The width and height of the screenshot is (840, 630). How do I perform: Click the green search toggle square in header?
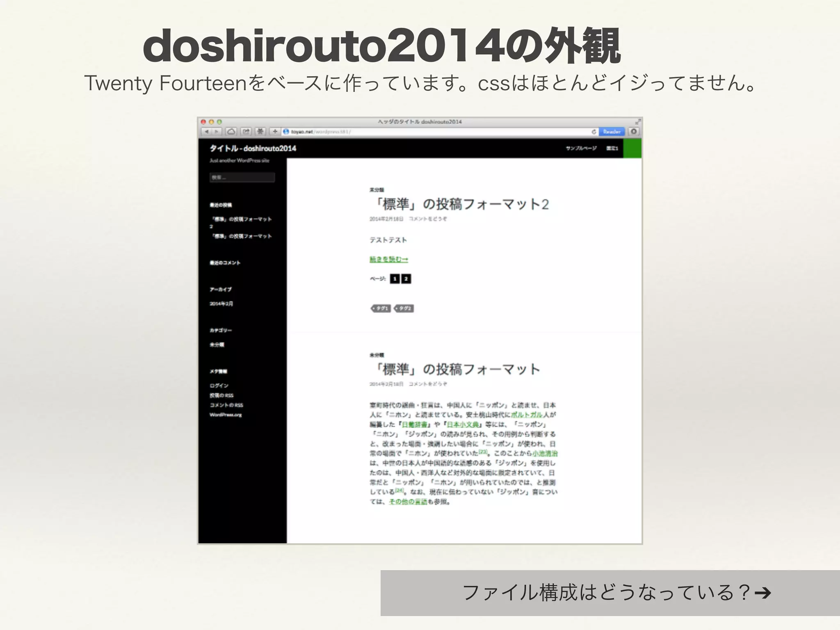pyautogui.click(x=632, y=148)
